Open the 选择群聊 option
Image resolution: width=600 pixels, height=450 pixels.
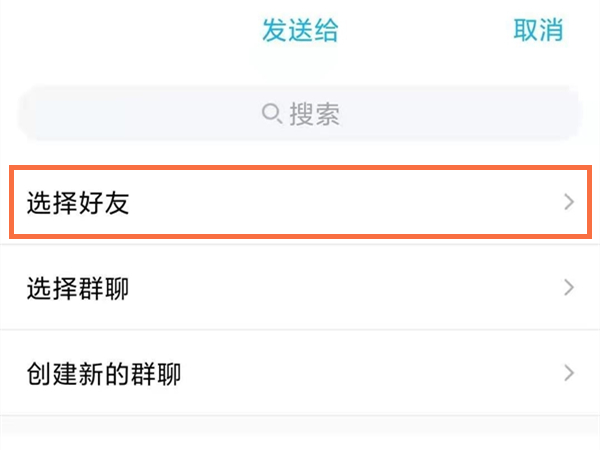[x=300, y=288]
